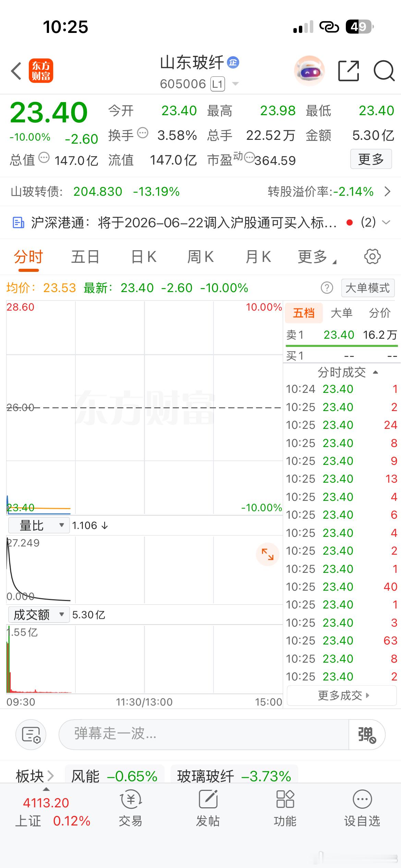Click the 成交额 volume bar chart
This screenshot has height=868, width=401.
[144, 659]
